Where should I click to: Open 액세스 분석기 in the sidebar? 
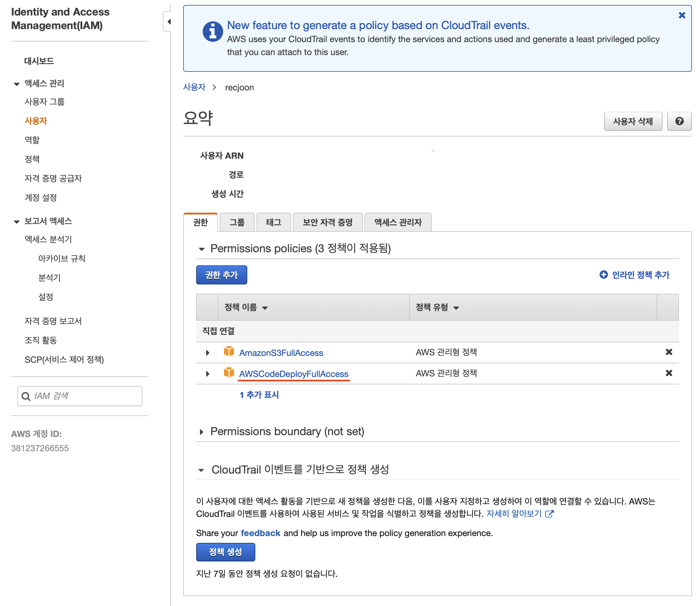coord(48,240)
